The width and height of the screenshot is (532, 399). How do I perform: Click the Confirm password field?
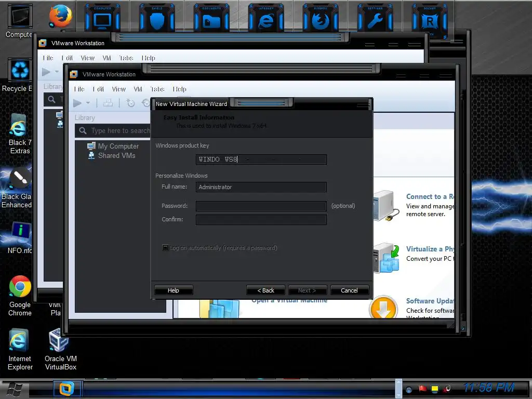[261, 220]
